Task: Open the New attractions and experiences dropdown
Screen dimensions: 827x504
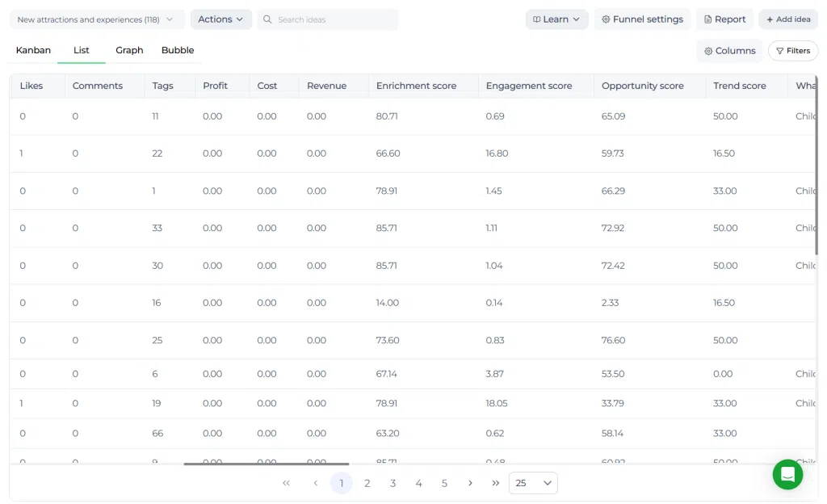Action: (x=97, y=19)
